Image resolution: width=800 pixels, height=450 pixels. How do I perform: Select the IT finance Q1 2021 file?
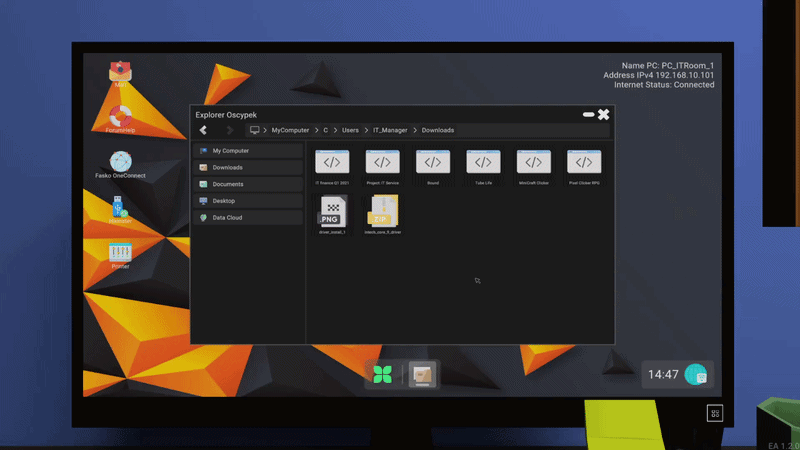click(332, 167)
